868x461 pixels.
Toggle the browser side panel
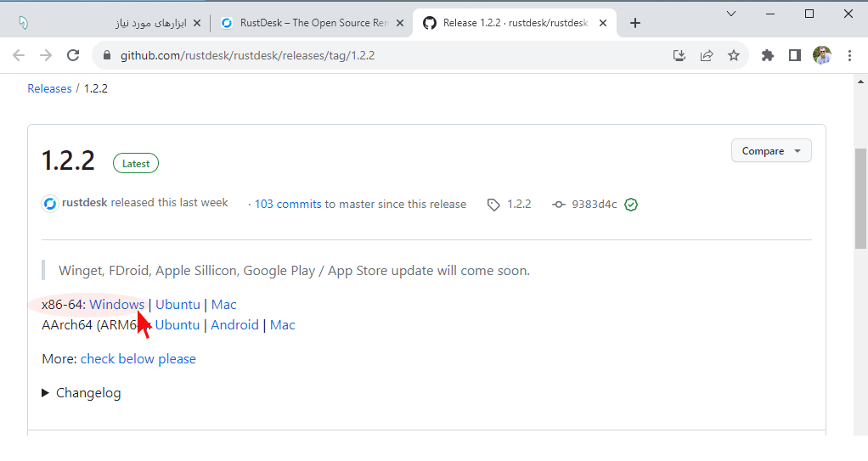pos(795,55)
